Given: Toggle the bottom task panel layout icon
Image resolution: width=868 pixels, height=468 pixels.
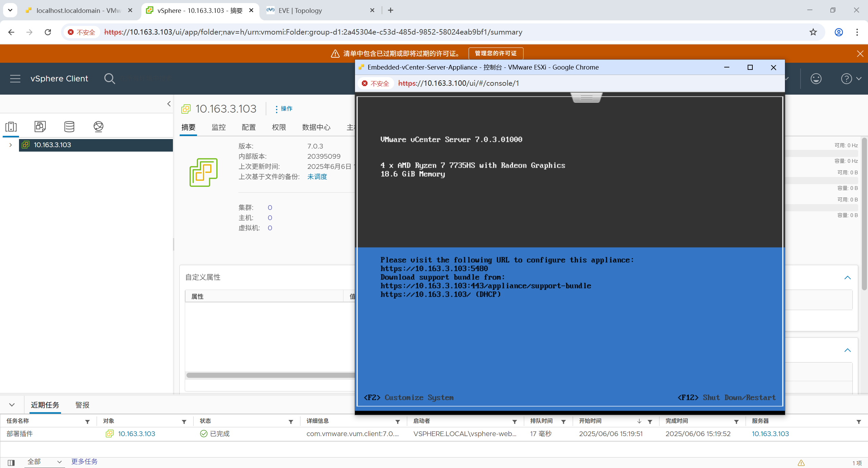Looking at the screenshot, I should pyautogui.click(x=11, y=463).
